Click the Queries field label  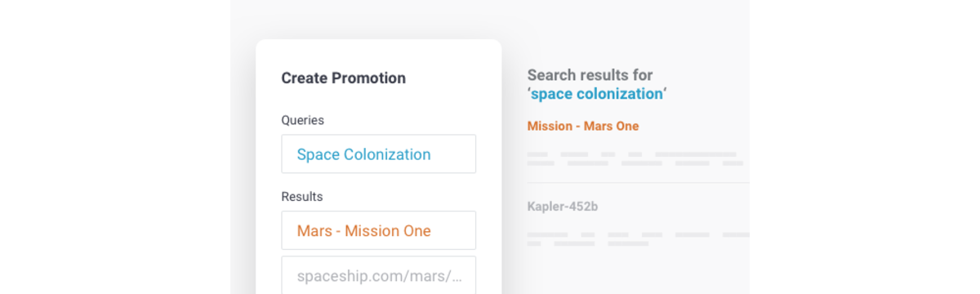click(x=302, y=120)
